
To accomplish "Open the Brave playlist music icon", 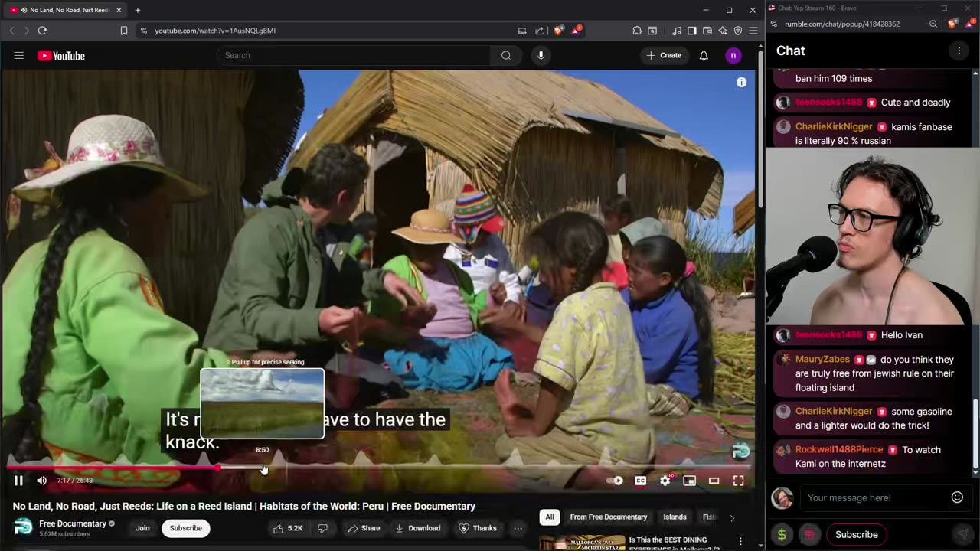I will (x=677, y=31).
